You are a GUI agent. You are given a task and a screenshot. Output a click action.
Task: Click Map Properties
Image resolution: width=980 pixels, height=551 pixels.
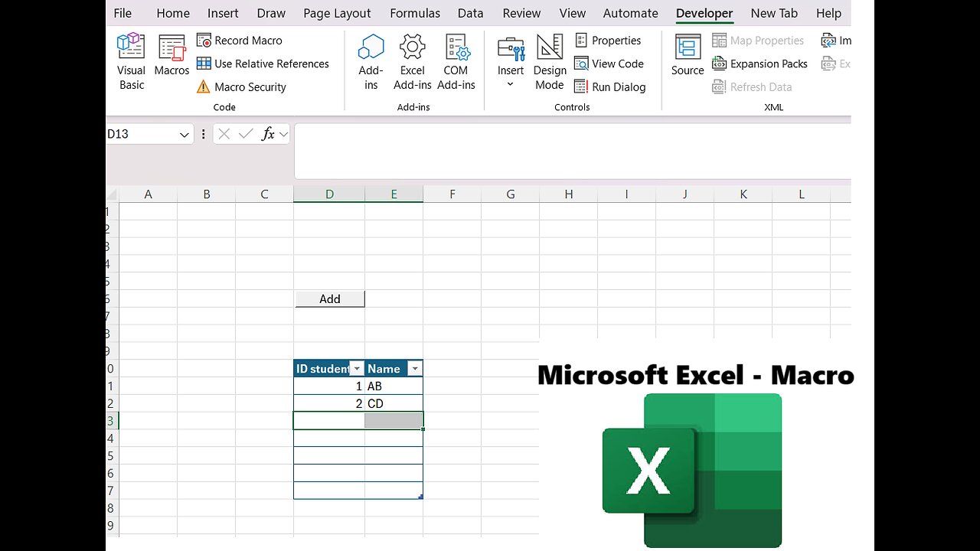click(x=758, y=41)
